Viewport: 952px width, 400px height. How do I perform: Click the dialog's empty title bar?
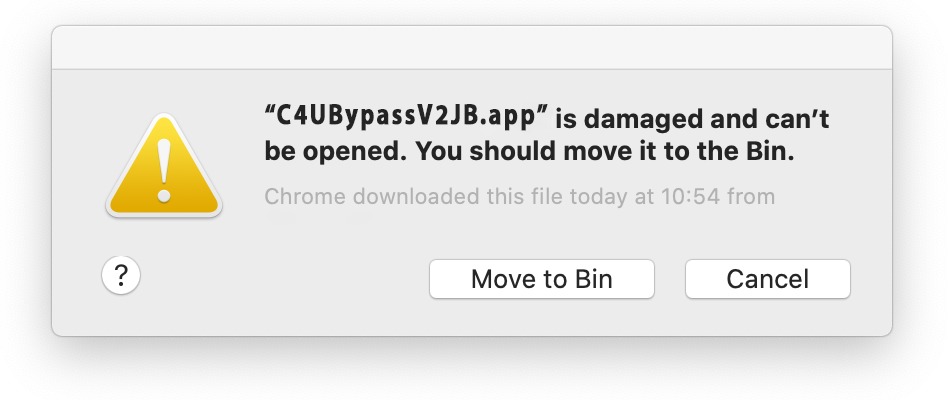tap(472, 47)
